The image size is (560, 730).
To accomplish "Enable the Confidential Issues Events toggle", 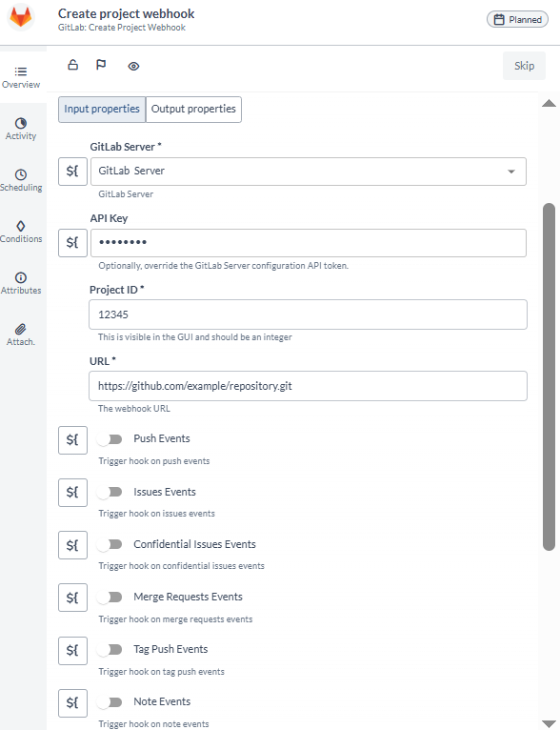I will (110, 544).
